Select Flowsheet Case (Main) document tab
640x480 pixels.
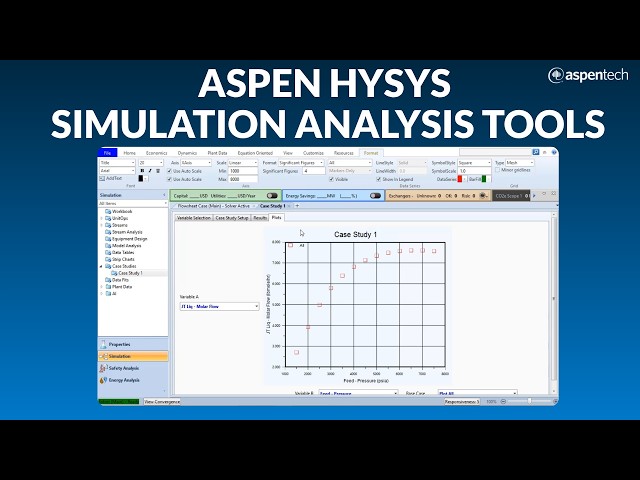point(213,206)
